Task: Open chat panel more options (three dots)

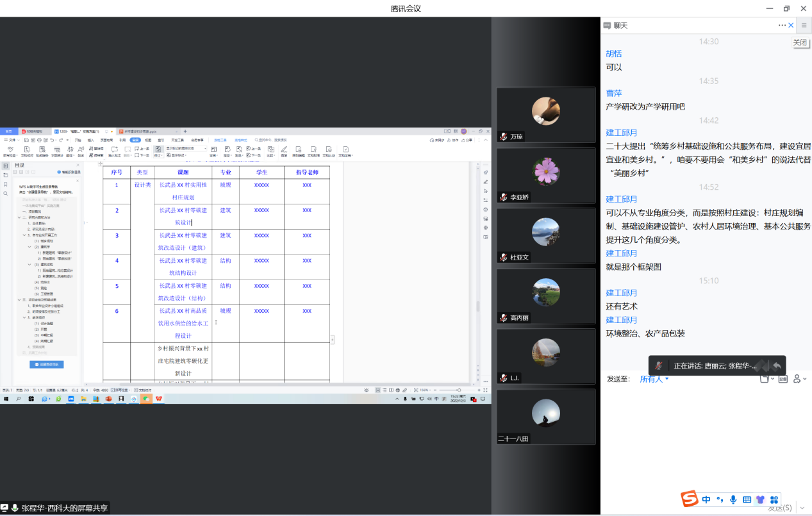Action: point(782,25)
